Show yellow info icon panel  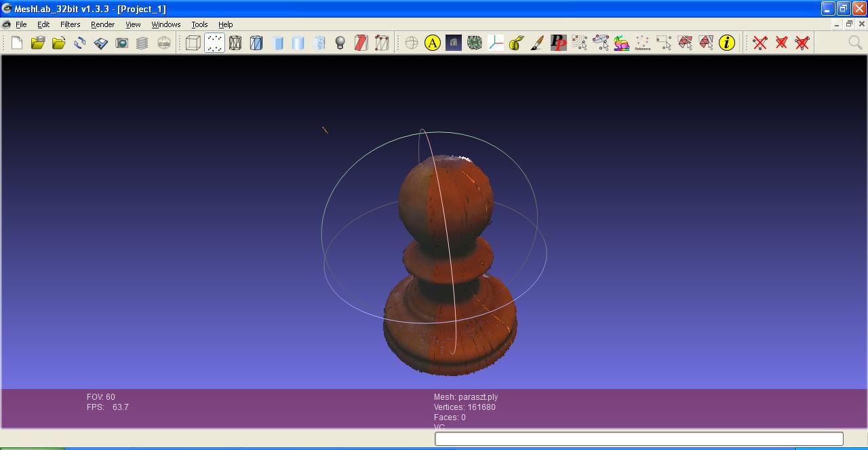[727, 43]
